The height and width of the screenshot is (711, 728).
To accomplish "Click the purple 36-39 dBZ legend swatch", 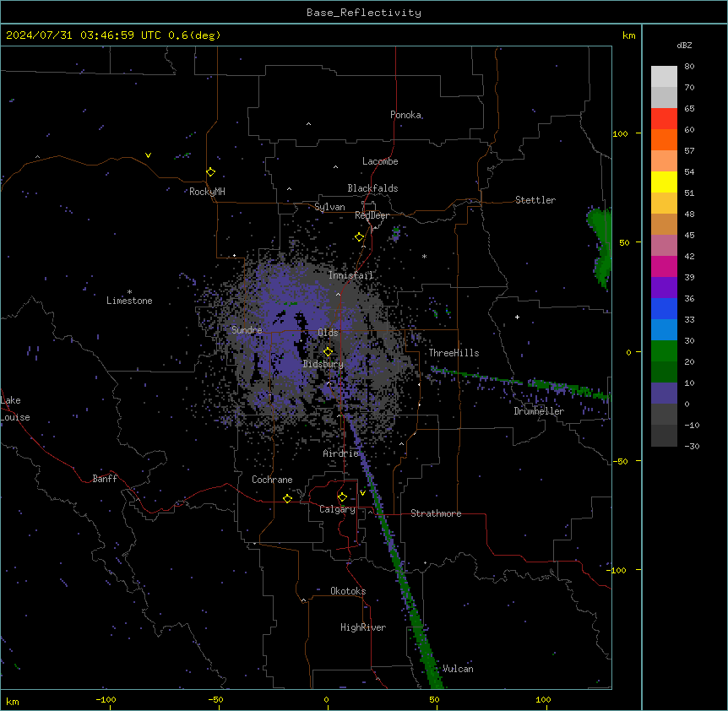I will click(664, 287).
